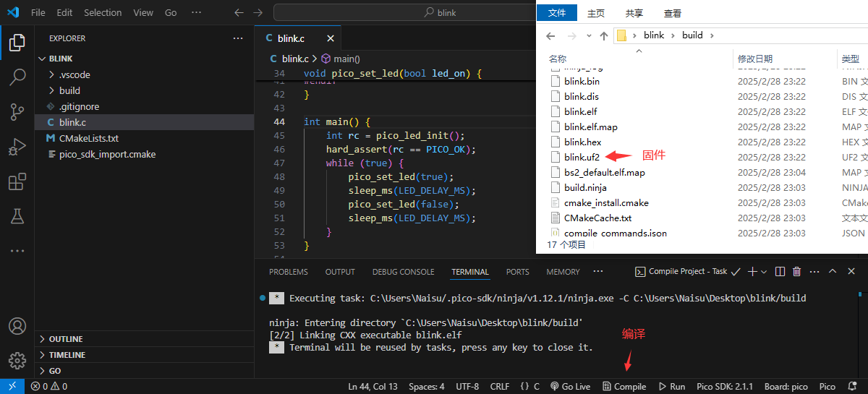Kill terminal with the trash icon
The image size is (868, 394).
pos(797,272)
